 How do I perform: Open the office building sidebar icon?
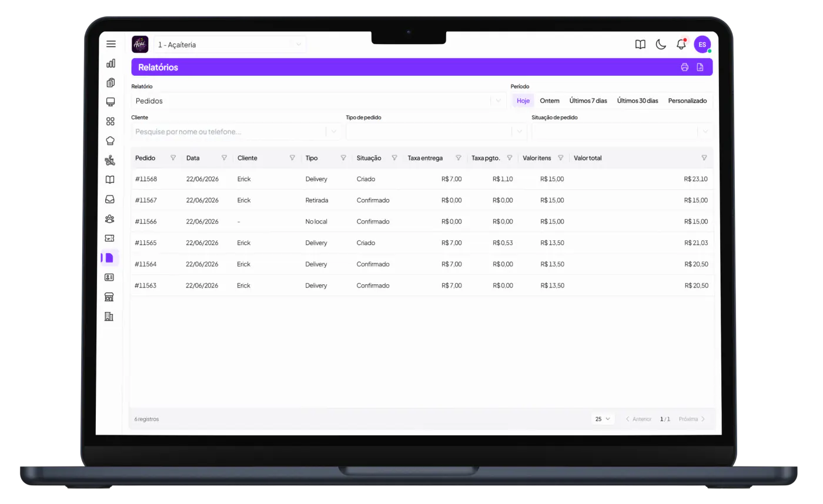[x=109, y=317]
